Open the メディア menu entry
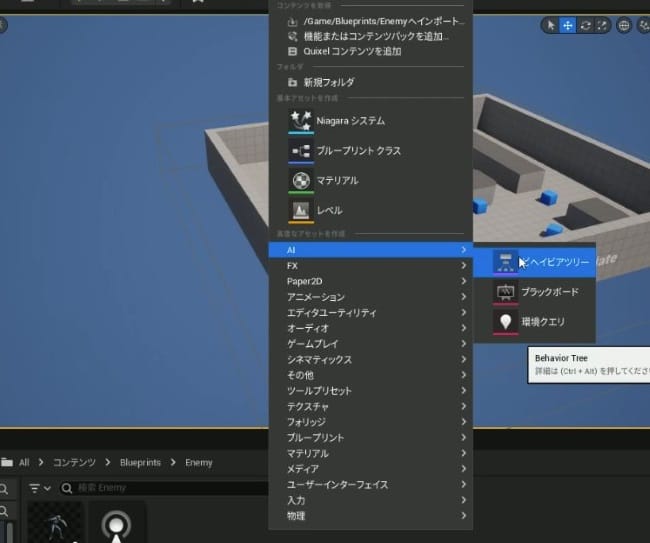650x543 pixels. point(371,469)
